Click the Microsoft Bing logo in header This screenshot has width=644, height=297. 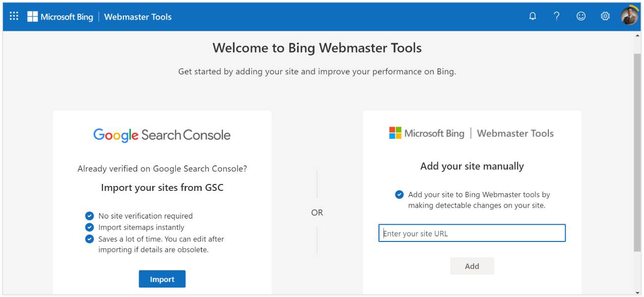[x=60, y=17]
